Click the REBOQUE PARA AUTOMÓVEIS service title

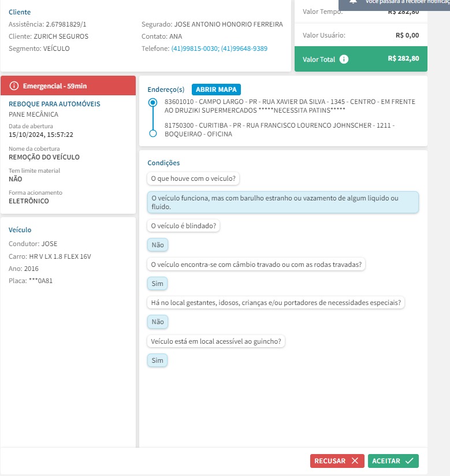click(54, 104)
